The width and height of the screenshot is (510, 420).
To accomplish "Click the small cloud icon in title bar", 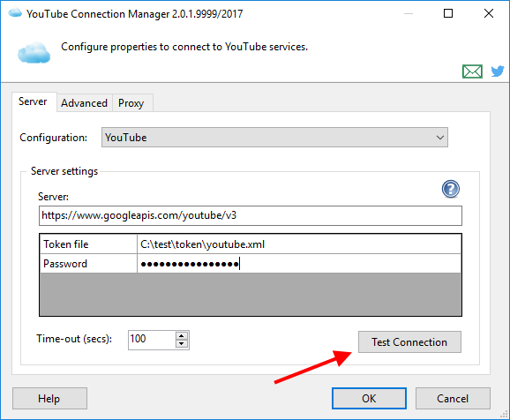I will point(15,13).
